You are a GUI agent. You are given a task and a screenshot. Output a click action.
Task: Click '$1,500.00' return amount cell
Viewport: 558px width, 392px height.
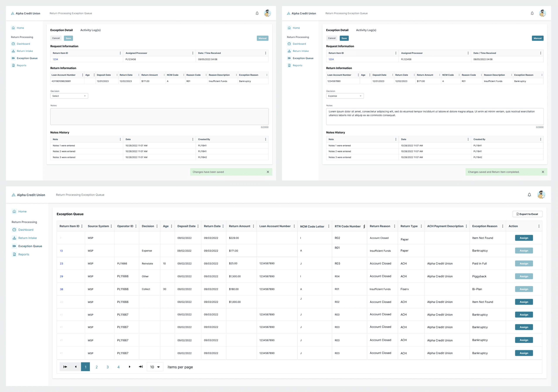click(235, 276)
